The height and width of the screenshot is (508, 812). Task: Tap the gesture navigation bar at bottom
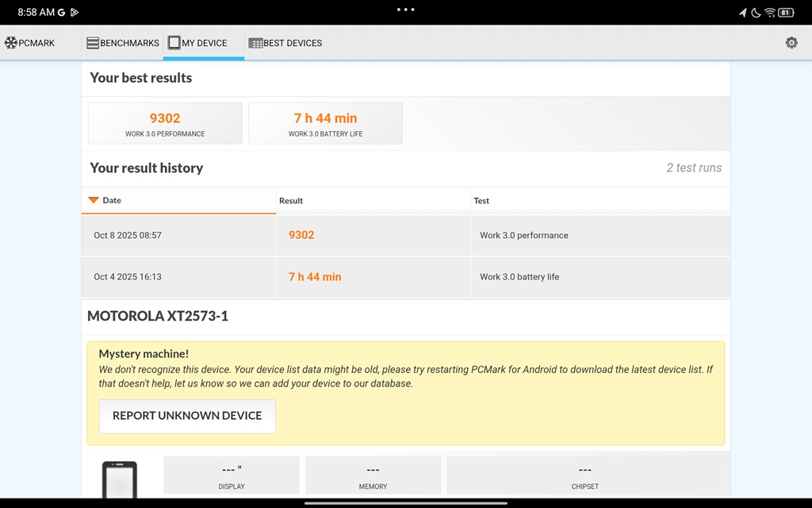pos(406,503)
